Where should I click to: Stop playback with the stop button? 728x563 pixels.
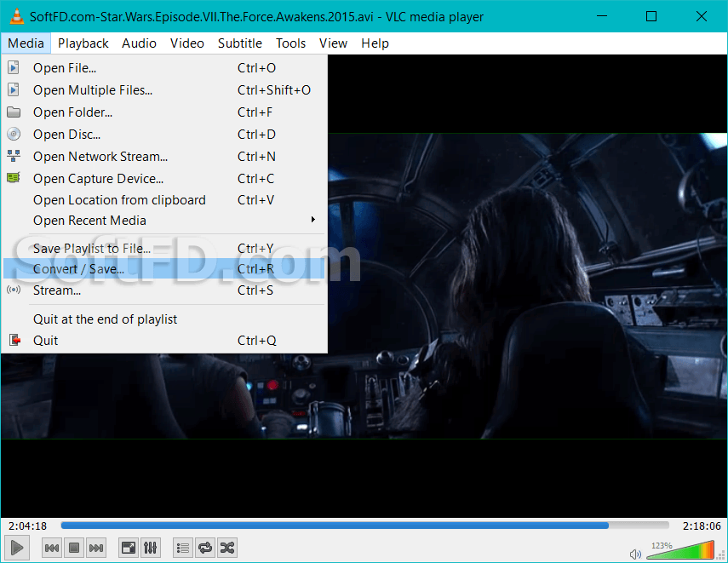tap(74, 549)
